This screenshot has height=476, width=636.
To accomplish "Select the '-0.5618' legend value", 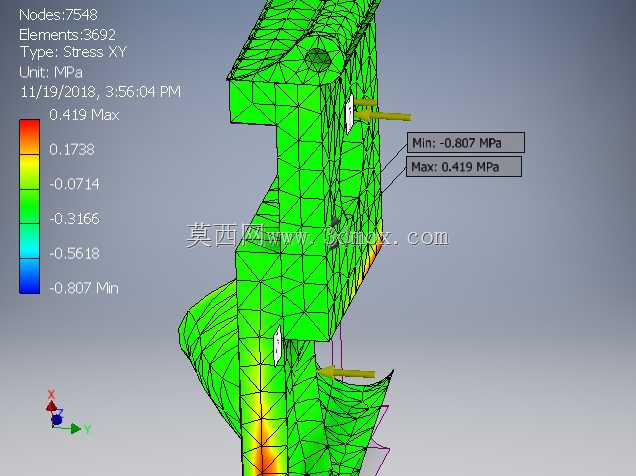I will pos(74,254).
